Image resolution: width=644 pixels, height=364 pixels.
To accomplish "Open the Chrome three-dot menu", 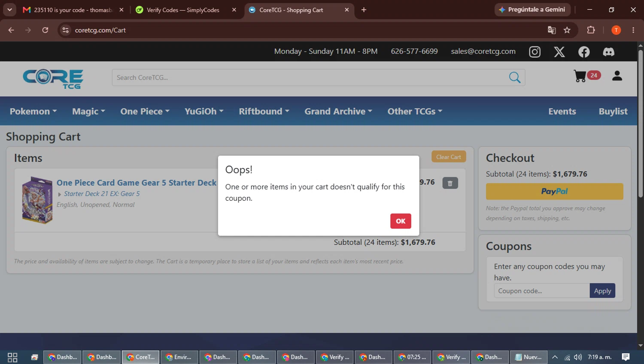I will [633, 30].
